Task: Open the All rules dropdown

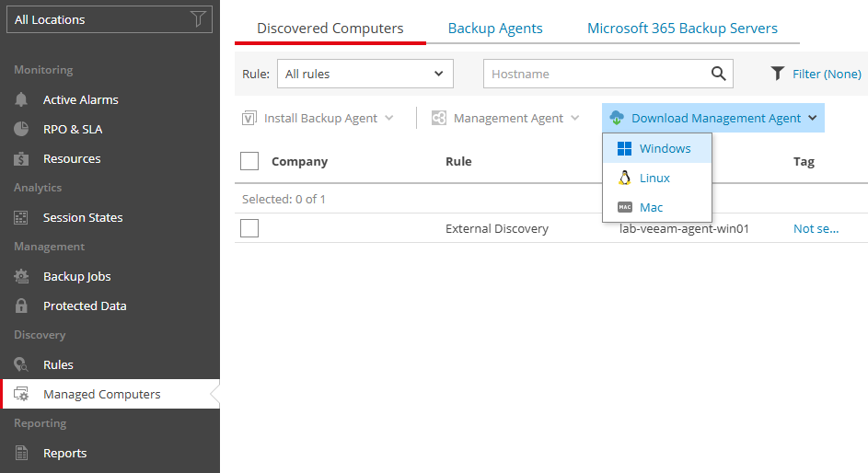Action: pyautogui.click(x=365, y=74)
